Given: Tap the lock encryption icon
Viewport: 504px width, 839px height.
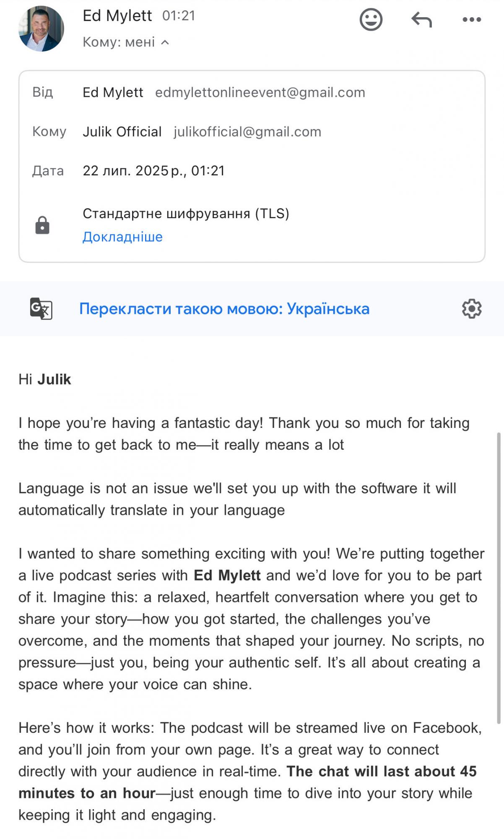Looking at the screenshot, I should [42, 225].
